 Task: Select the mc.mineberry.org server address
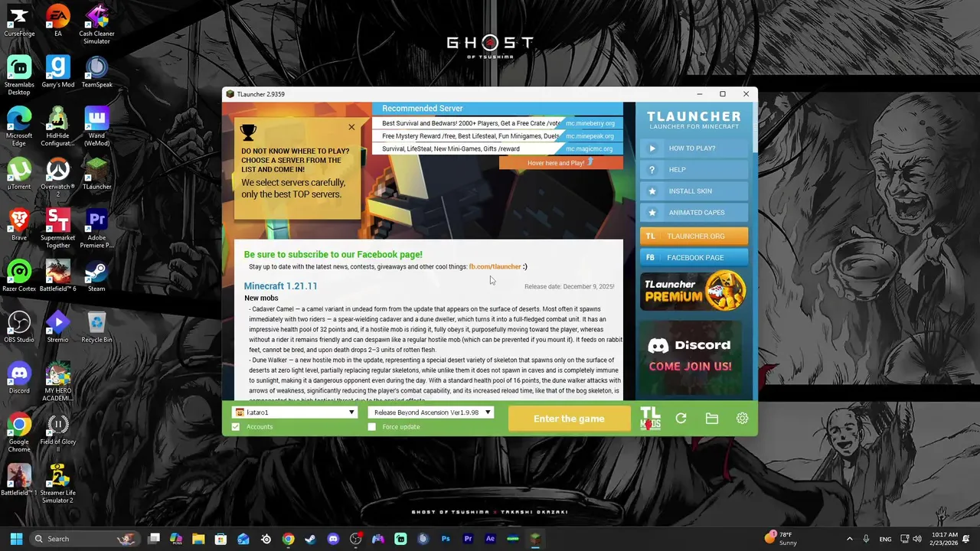pos(590,123)
